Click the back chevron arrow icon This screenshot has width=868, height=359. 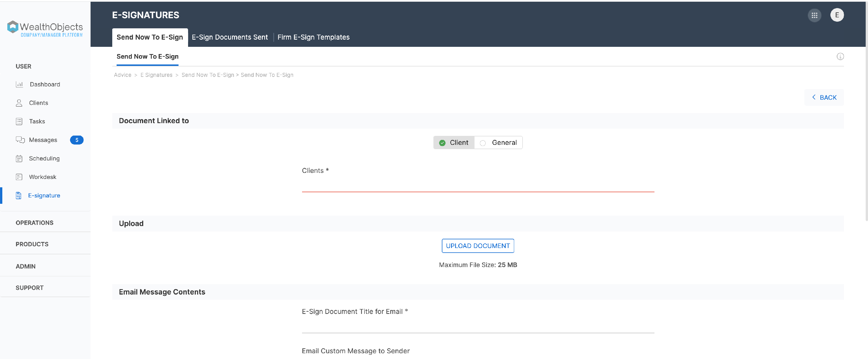coord(813,97)
